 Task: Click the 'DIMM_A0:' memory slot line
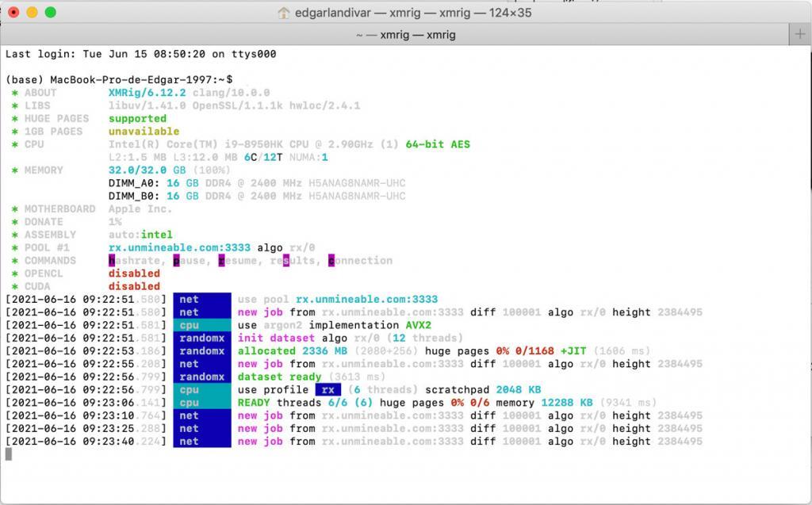[x=257, y=183]
